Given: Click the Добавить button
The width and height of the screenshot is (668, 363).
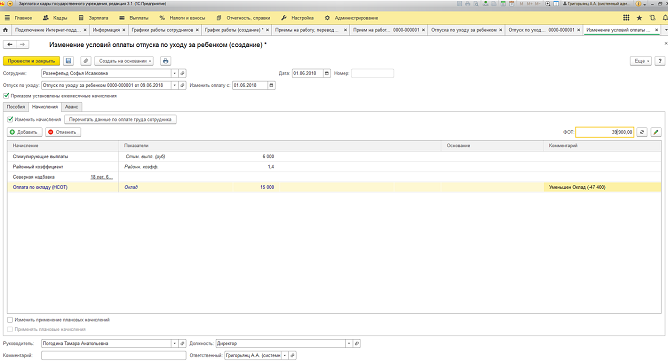Looking at the screenshot, I should (25, 132).
